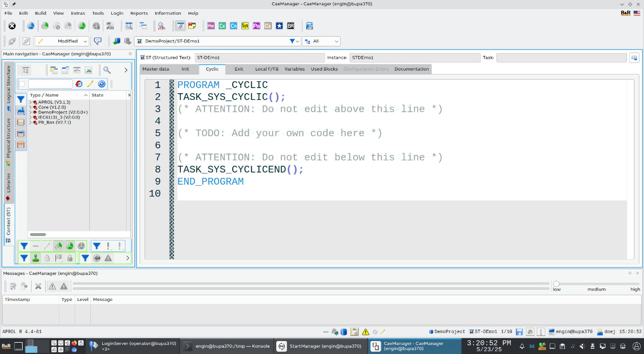This screenshot has height=354, width=644.
Task: Click the speech bubble comment icon
Action: tap(98, 41)
